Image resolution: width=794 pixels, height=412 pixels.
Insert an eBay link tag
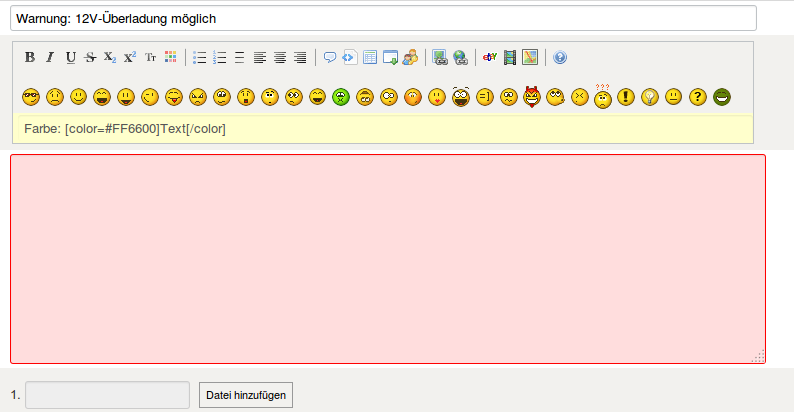click(490, 58)
